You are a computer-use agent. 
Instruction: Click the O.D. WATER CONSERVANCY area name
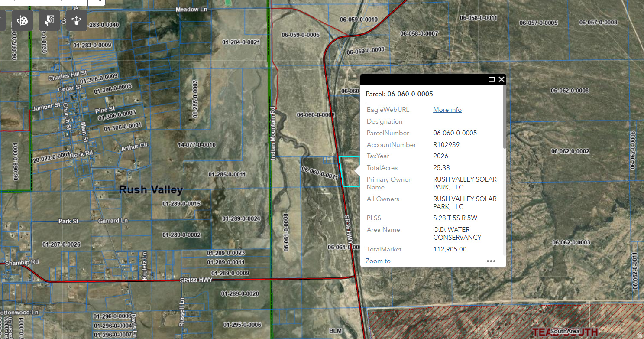457,234
